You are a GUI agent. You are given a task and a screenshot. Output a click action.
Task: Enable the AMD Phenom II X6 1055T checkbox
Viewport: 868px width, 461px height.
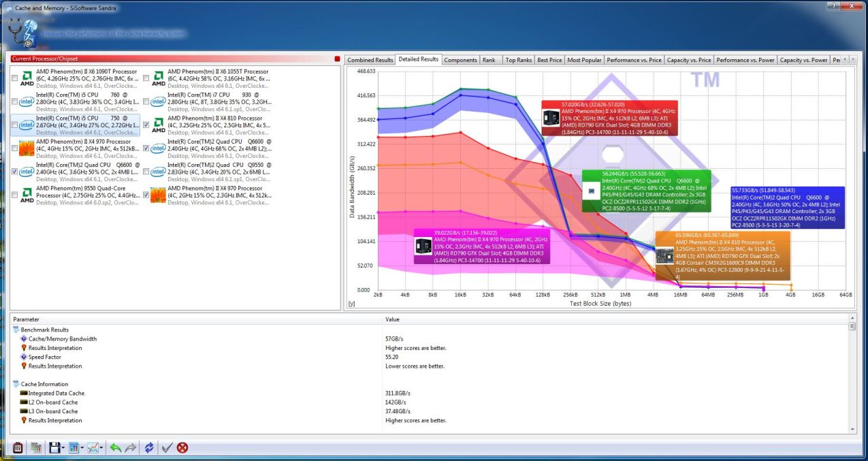[146, 79]
